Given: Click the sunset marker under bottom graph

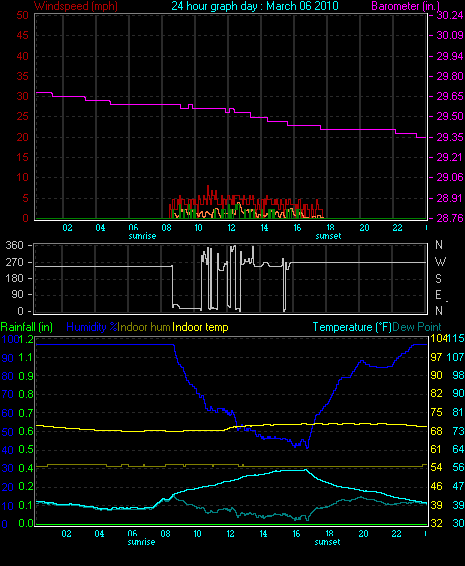Looking at the screenshot, I should point(327,542).
